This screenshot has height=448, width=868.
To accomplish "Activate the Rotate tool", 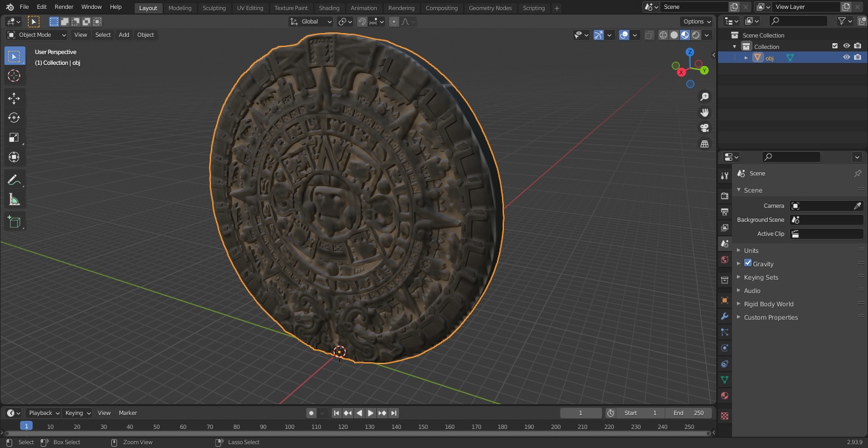I will (x=14, y=118).
